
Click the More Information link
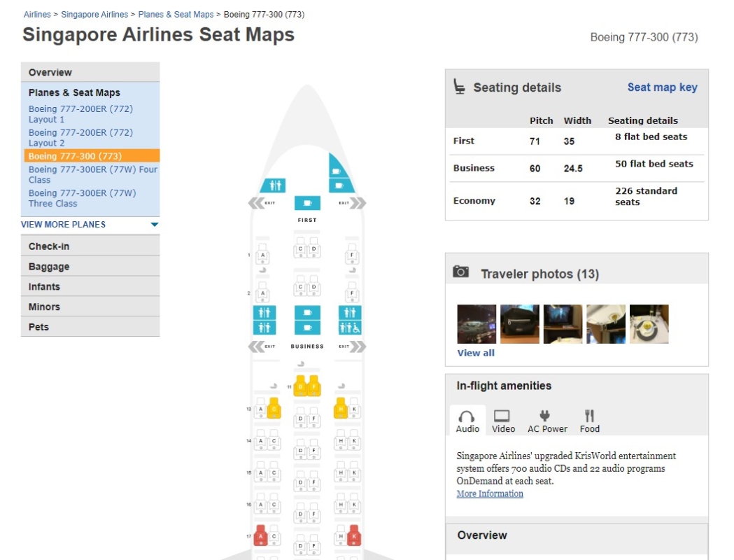(490, 493)
